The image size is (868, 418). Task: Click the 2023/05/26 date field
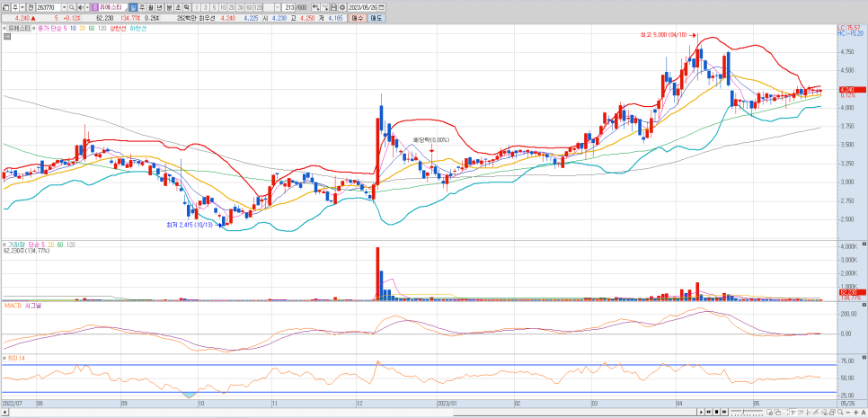pyautogui.click(x=363, y=7)
